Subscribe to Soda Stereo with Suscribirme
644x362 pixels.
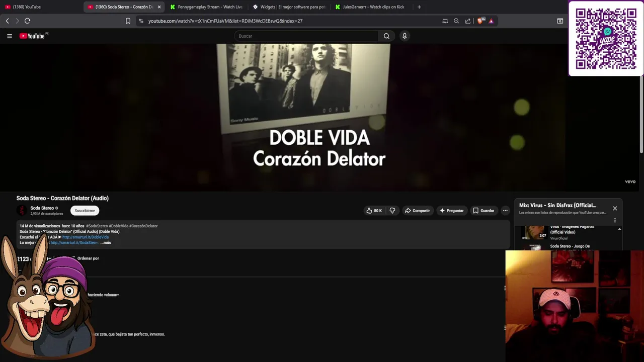coord(85,211)
